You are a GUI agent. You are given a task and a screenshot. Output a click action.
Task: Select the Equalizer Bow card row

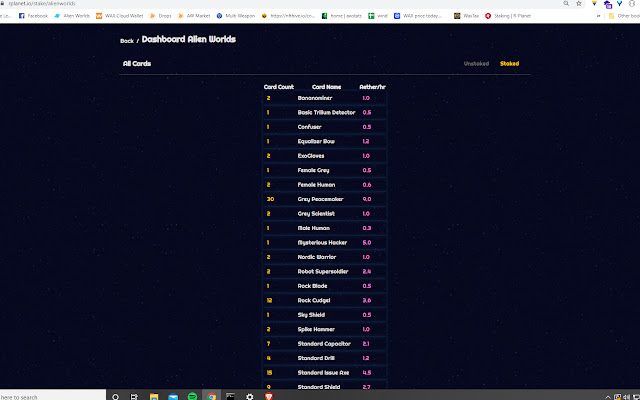click(x=324, y=141)
